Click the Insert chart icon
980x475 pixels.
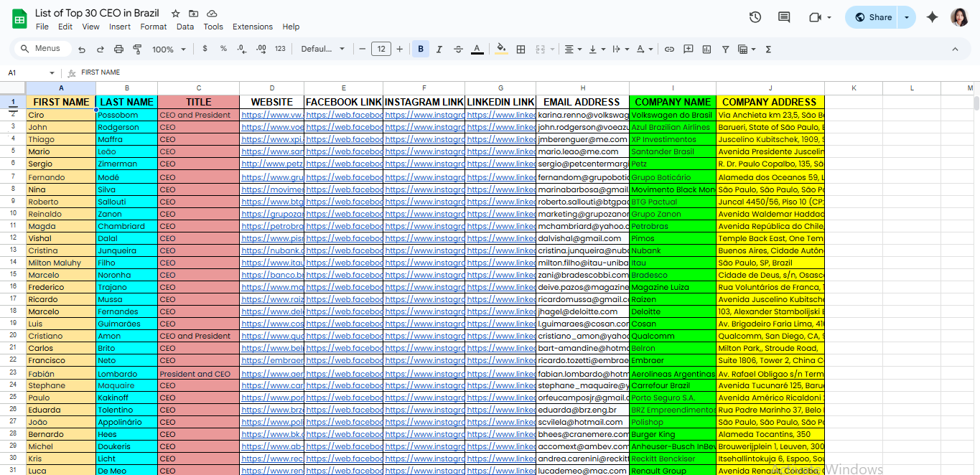[706, 50]
